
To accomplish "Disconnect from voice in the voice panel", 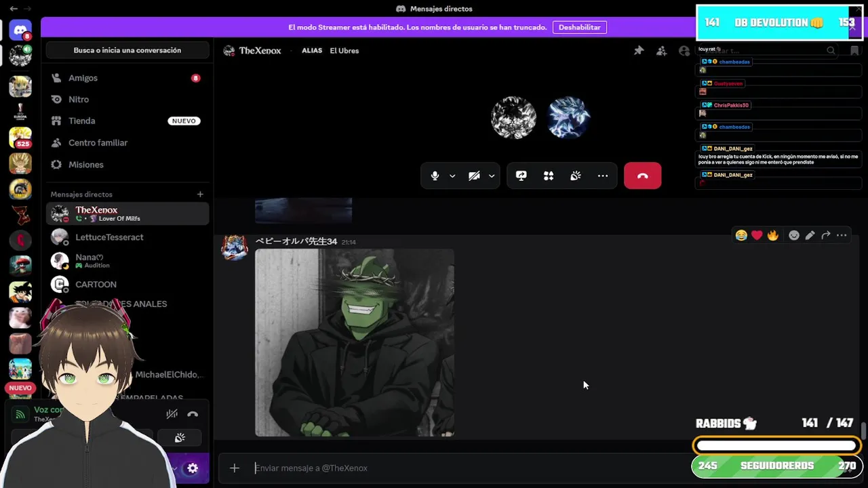I will tap(193, 414).
